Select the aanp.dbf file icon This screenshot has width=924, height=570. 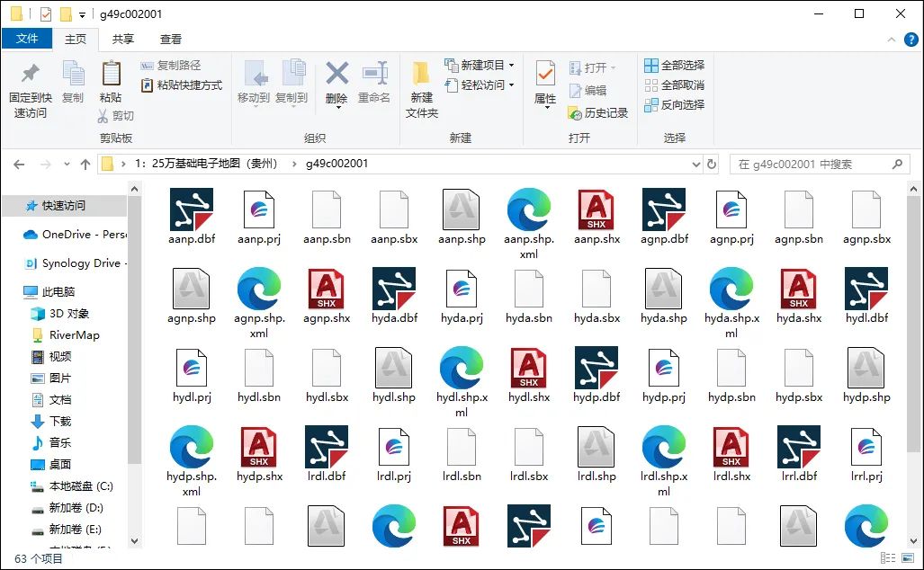point(192,209)
